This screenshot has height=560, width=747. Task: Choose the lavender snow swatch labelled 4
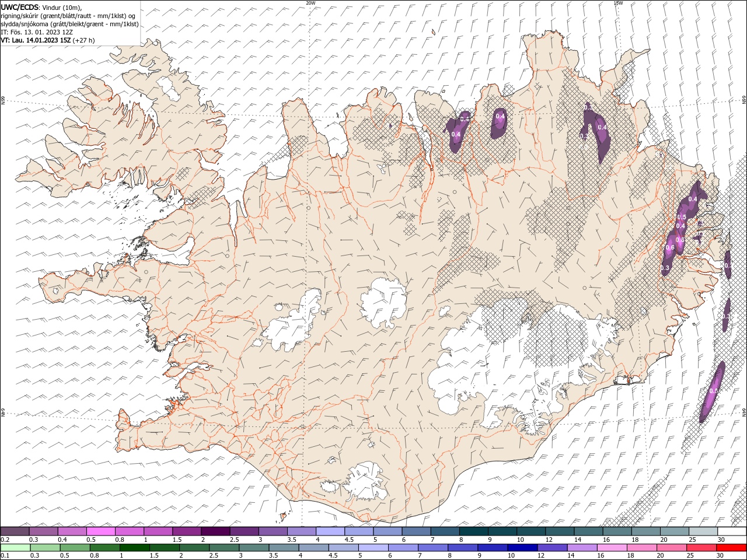pyautogui.click(x=330, y=531)
